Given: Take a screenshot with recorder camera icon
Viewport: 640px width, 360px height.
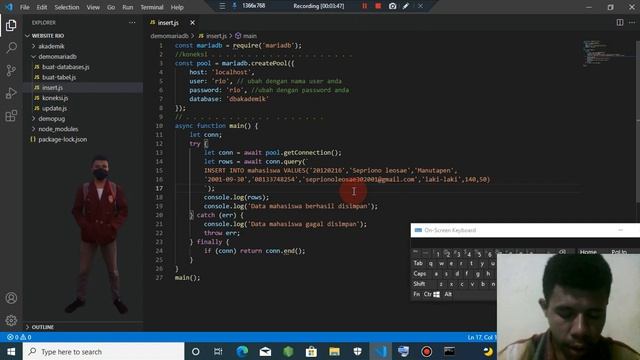Looking at the screenshot, I should (392, 6).
